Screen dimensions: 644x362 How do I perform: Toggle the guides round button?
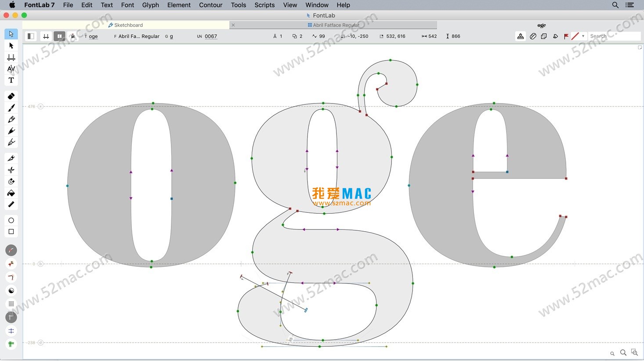point(11,317)
